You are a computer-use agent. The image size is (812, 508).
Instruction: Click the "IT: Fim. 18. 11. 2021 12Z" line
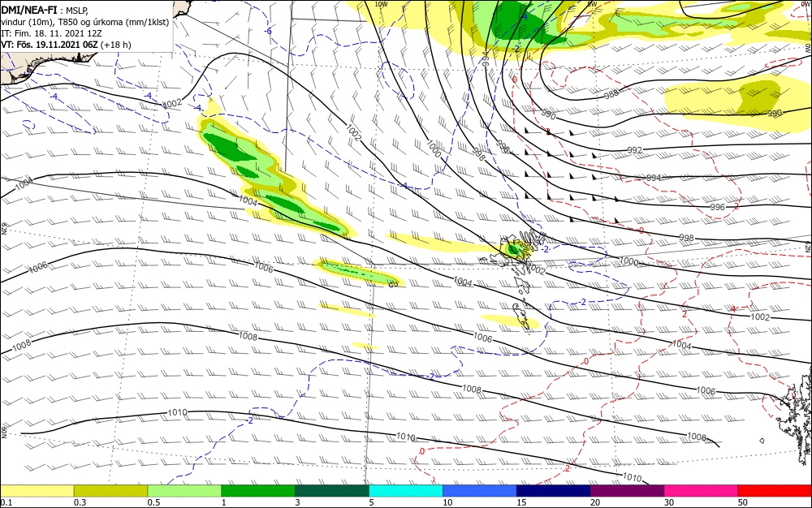51,33
